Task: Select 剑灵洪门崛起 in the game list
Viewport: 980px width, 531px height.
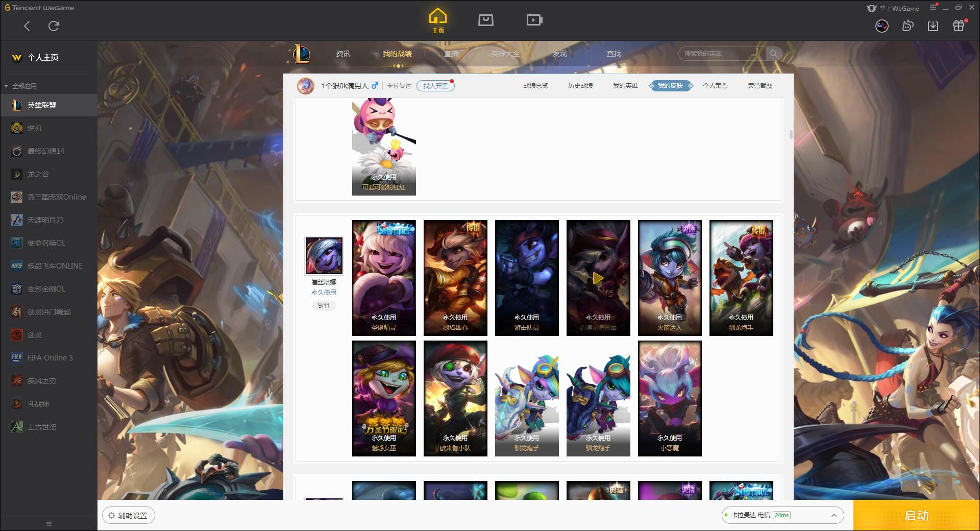Action: (x=48, y=312)
